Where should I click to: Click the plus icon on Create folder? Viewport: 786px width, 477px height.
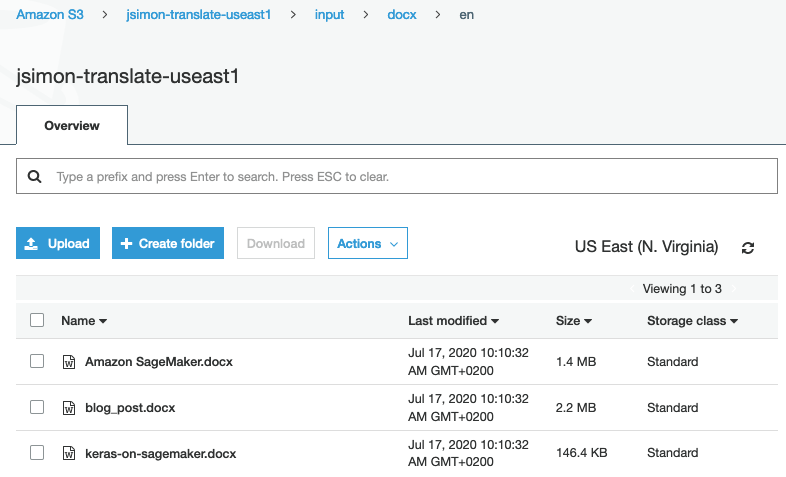click(x=126, y=243)
